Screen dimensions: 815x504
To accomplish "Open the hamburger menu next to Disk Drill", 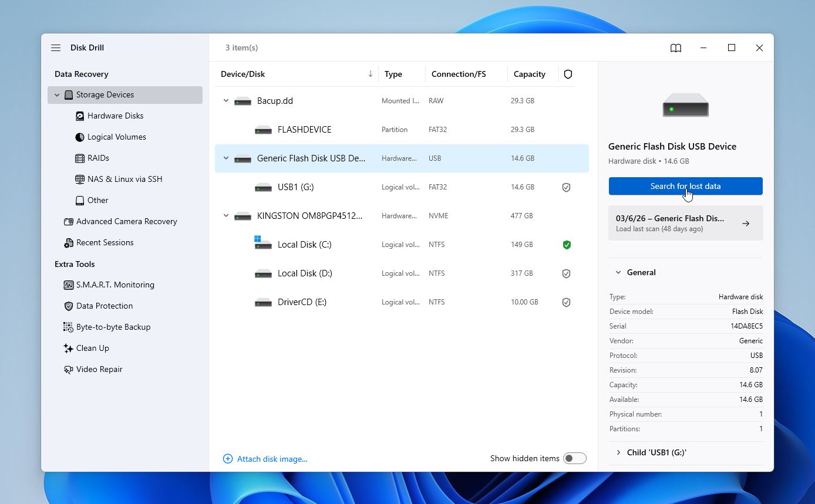I will [x=56, y=48].
